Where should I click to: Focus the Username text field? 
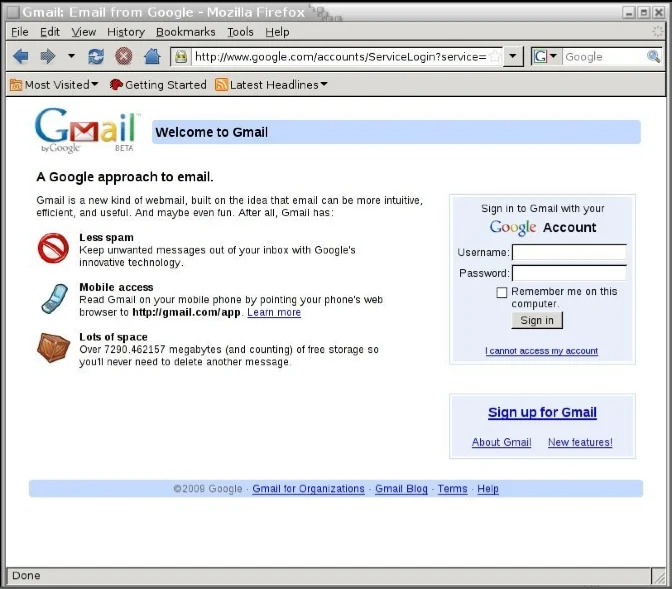click(x=568, y=252)
